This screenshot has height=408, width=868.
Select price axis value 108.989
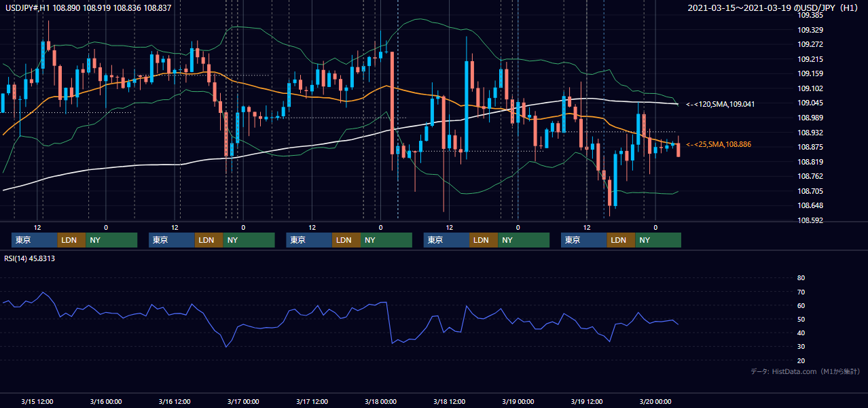810,118
